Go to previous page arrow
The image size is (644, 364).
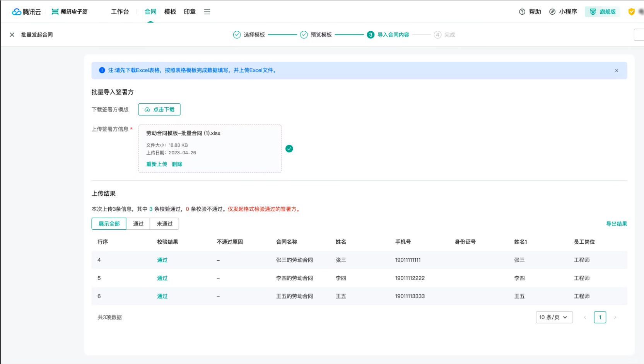tap(585, 317)
